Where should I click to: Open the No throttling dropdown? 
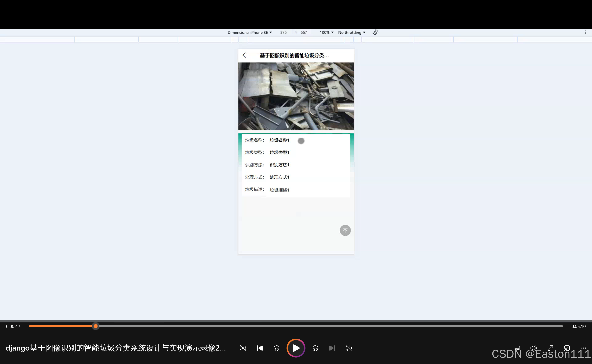352,32
